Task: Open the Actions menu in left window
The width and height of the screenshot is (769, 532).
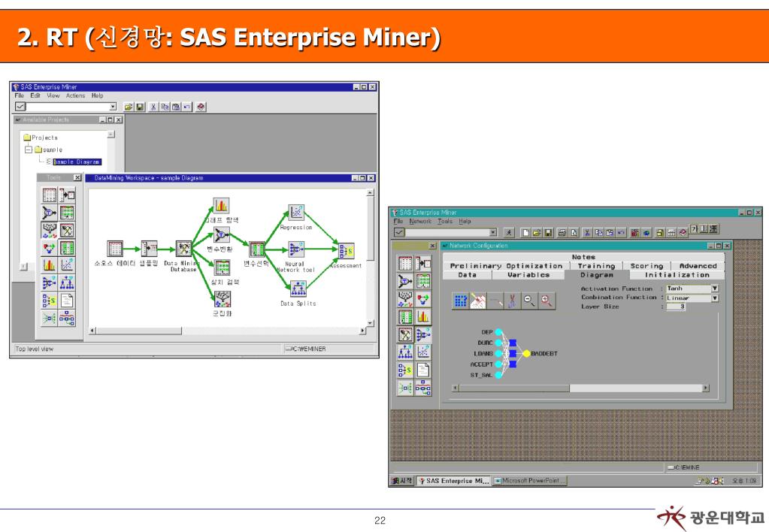Action: (x=75, y=95)
